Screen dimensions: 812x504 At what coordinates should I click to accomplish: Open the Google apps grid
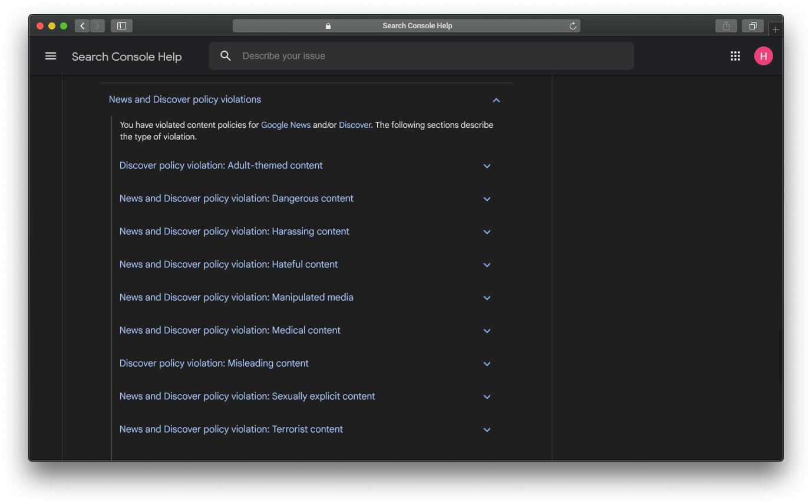[735, 56]
